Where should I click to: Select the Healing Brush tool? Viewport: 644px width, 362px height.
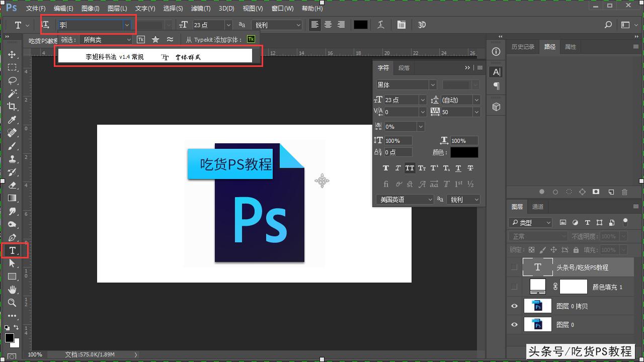12,133
